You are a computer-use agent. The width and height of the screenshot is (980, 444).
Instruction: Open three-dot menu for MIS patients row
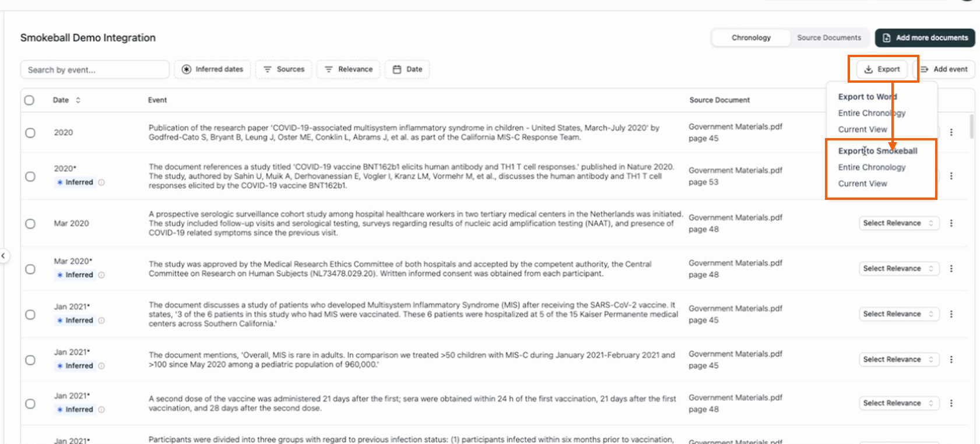click(x=951, y=314)
